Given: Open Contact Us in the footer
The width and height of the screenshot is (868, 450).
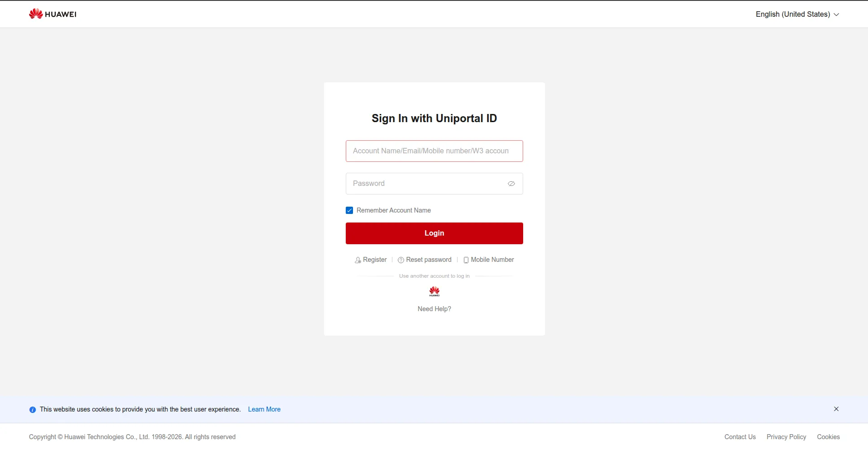Looking at the screenshot, I should pyautogui.click(x=740, y=437).
